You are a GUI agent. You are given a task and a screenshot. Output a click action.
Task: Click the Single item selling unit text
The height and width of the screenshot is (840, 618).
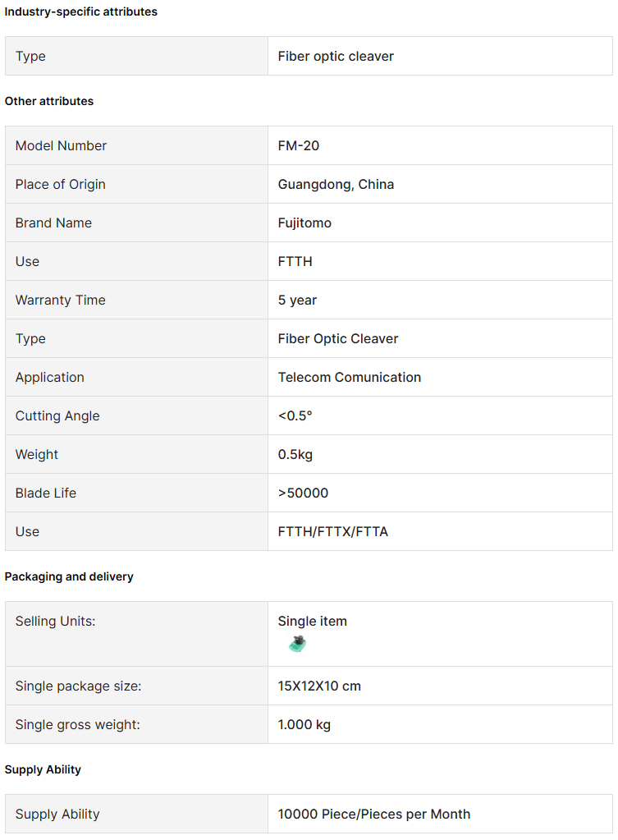(x=312, y=622)
